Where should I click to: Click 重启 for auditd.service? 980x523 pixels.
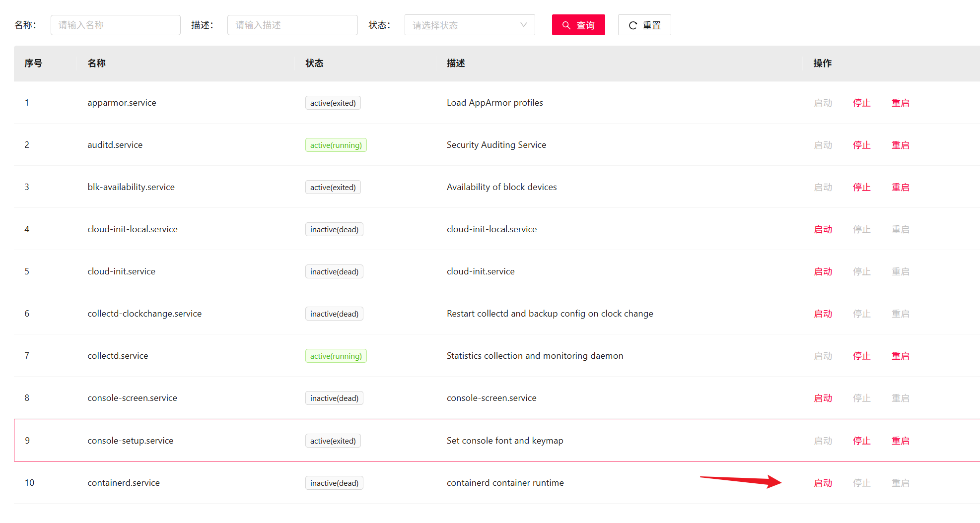pyautogui.click(x=901, y=145)
